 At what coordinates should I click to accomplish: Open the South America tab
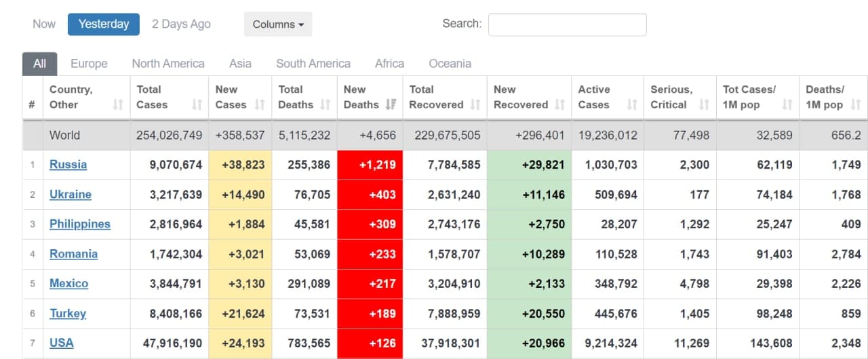pyautogui.click(x=313, y=64)
